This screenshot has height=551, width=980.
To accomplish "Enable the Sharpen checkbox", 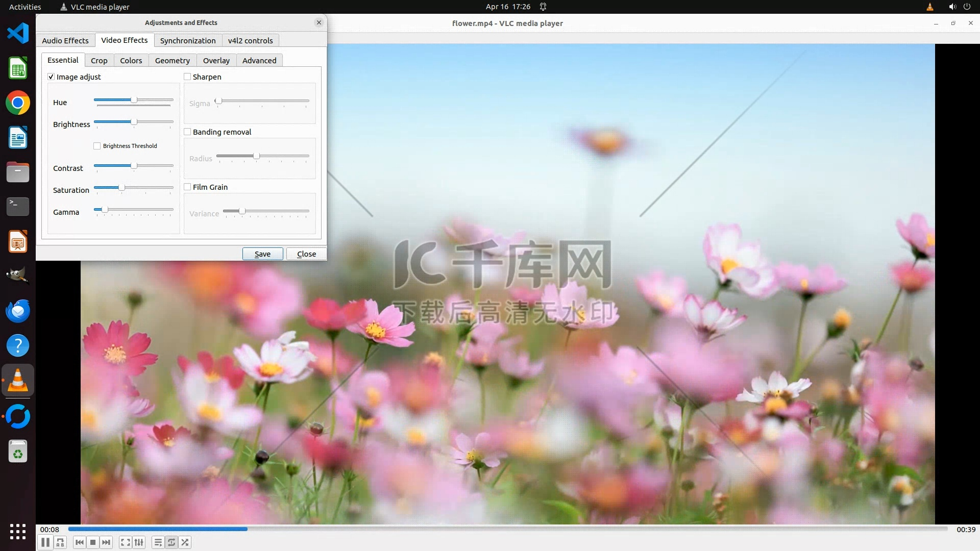I will tap(187, 77).
